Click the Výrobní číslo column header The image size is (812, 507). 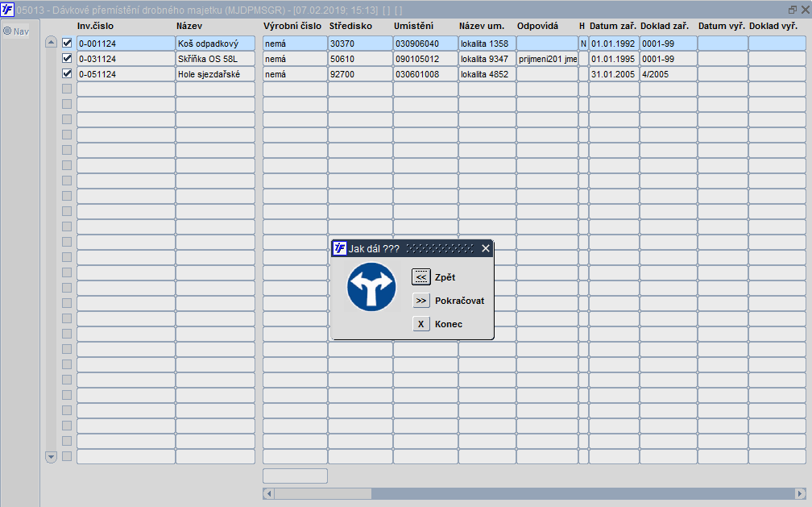292,26
